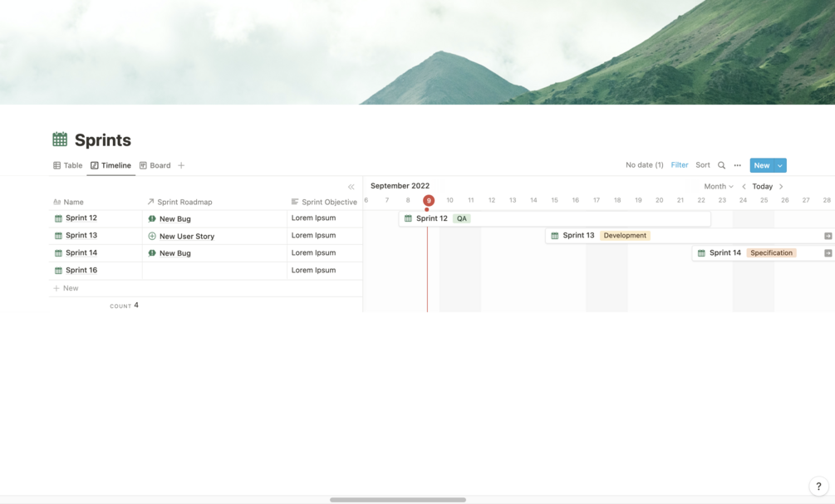Click calendar icon on Sprint 12 timeline bar

408,218
